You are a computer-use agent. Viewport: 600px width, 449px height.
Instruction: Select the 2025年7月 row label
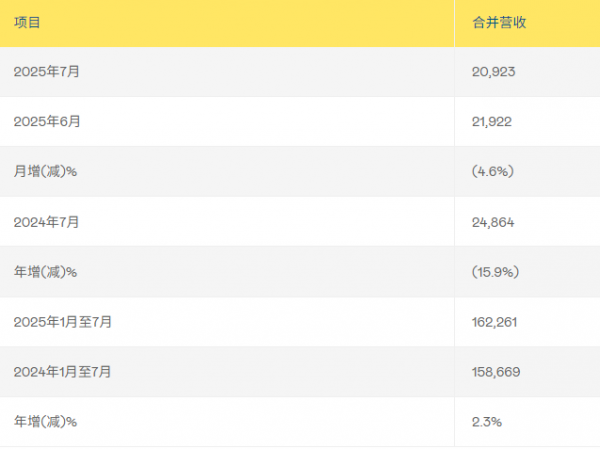coord(46,72)
